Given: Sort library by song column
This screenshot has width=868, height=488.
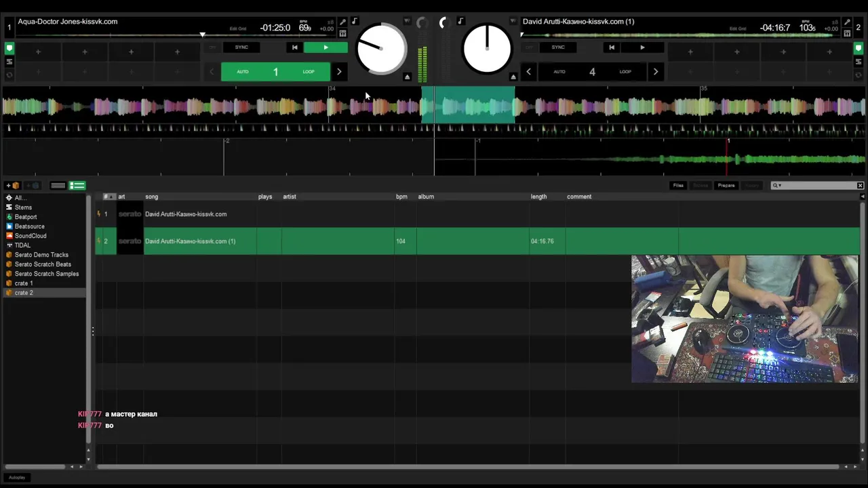Looking at the screenshot, I should point(200,197).
